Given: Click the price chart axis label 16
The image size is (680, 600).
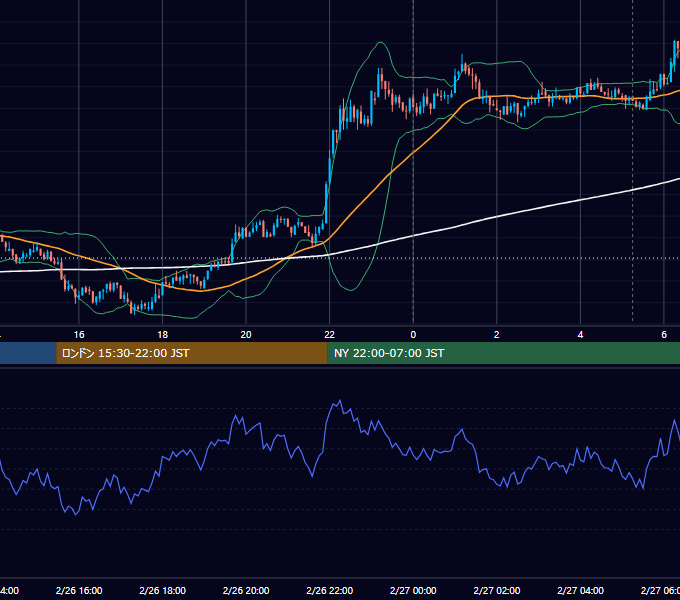Looking at the screenshot, I should 79,335.
